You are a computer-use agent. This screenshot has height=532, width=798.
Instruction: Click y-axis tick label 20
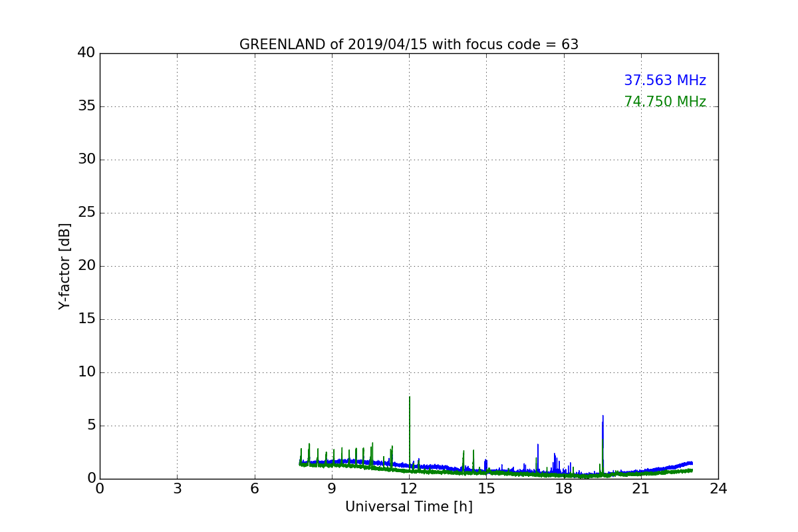[x=86, y=266]
